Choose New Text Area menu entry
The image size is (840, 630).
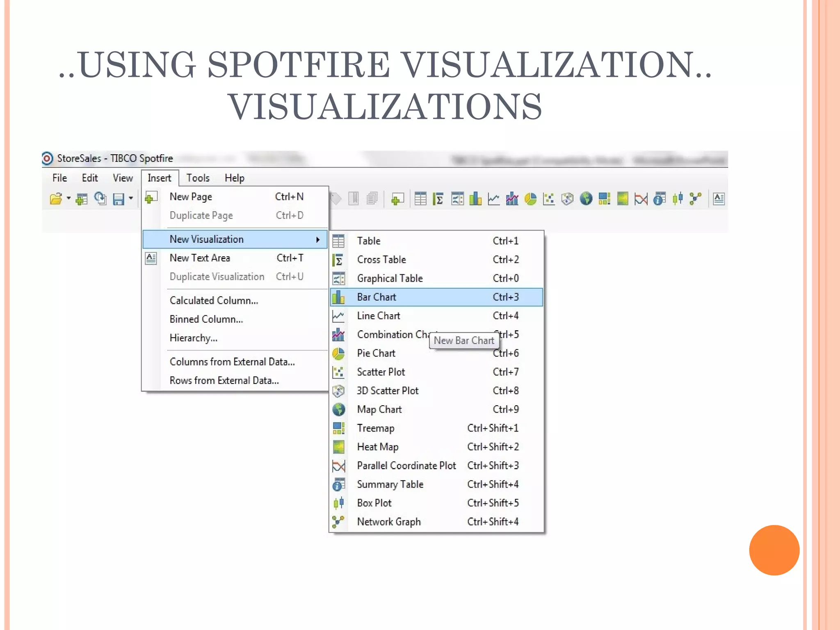[235, 258]
